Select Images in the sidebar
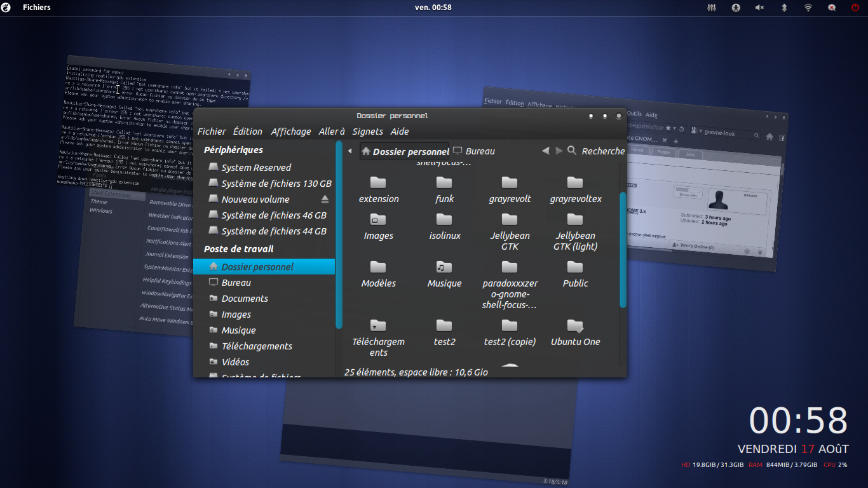The width and height of the screenshot is (868, 488). pos(264,315)
